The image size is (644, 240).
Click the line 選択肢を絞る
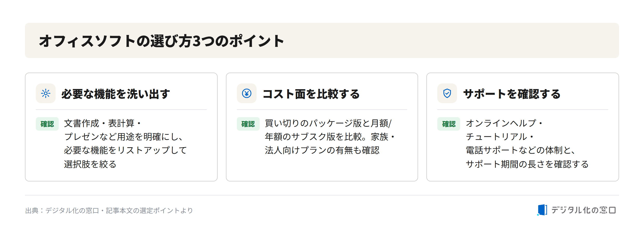[x=90, y=164]
